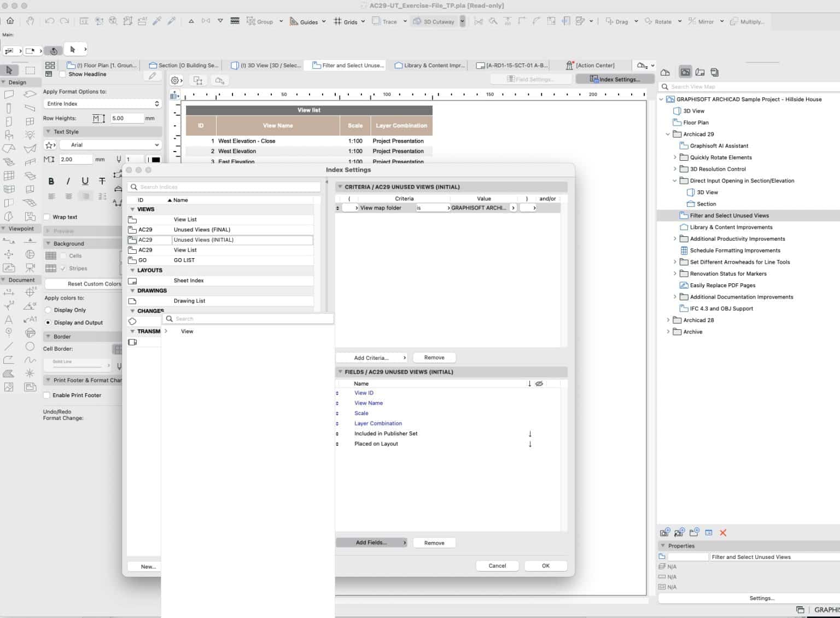Viewport: 840px width, 618px height.
Task: Click the Undo arrow in the toolbar
Action: [50, 21]
